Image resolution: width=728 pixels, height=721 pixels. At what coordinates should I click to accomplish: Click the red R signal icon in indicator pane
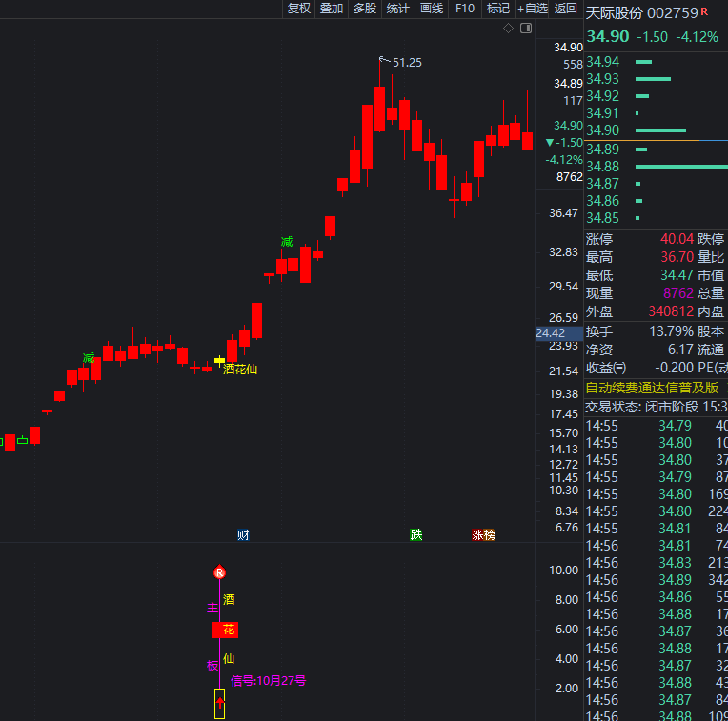(x=219, y=572)
